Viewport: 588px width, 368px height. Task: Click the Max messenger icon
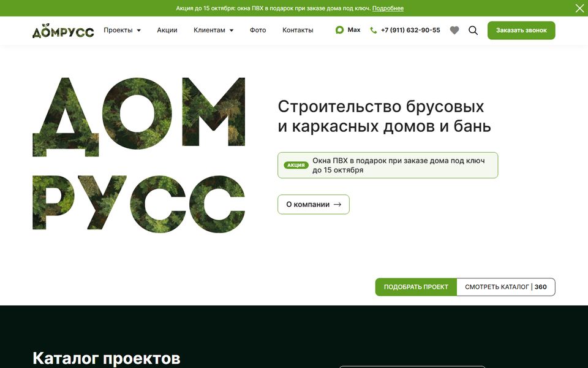tap(339, 30)
